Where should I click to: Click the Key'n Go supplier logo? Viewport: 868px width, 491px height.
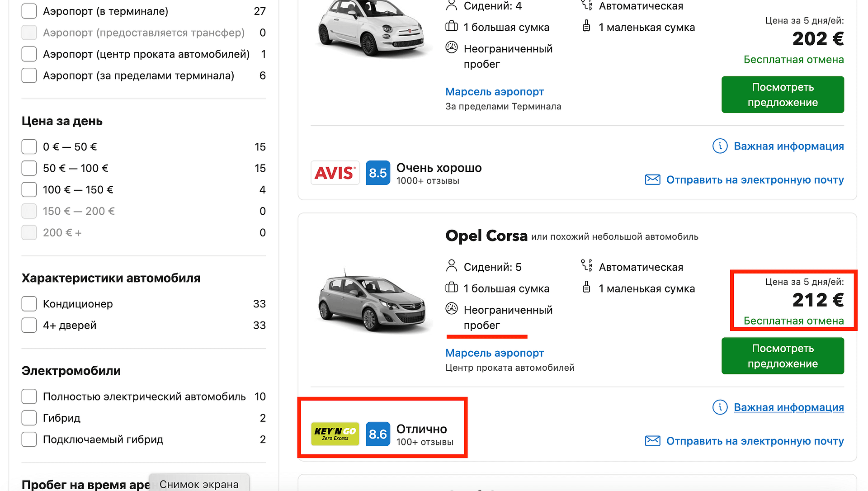pyautogui.click(x=335, y=434)
